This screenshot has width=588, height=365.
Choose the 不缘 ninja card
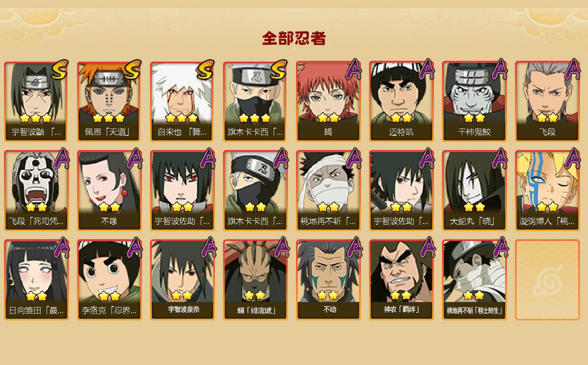(109, 191)
